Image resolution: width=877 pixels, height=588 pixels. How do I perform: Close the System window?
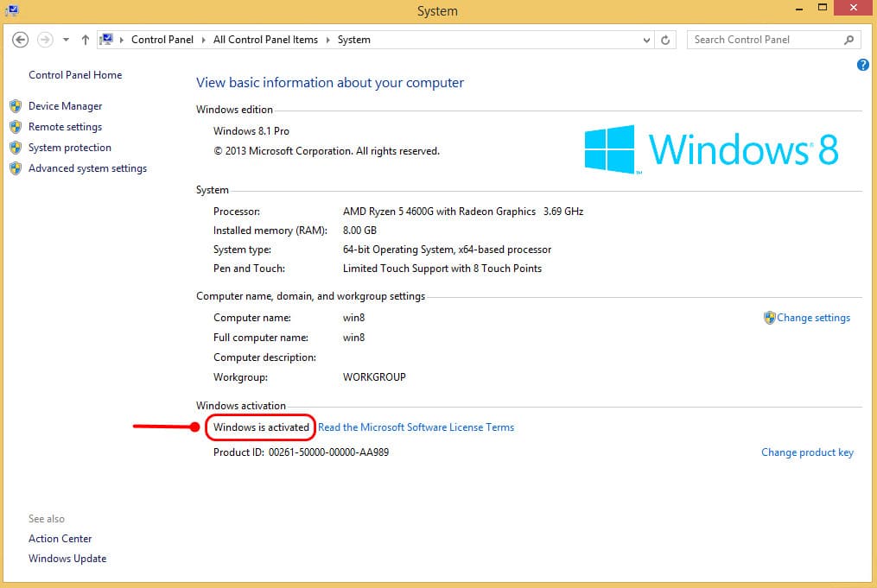point(854,8)
